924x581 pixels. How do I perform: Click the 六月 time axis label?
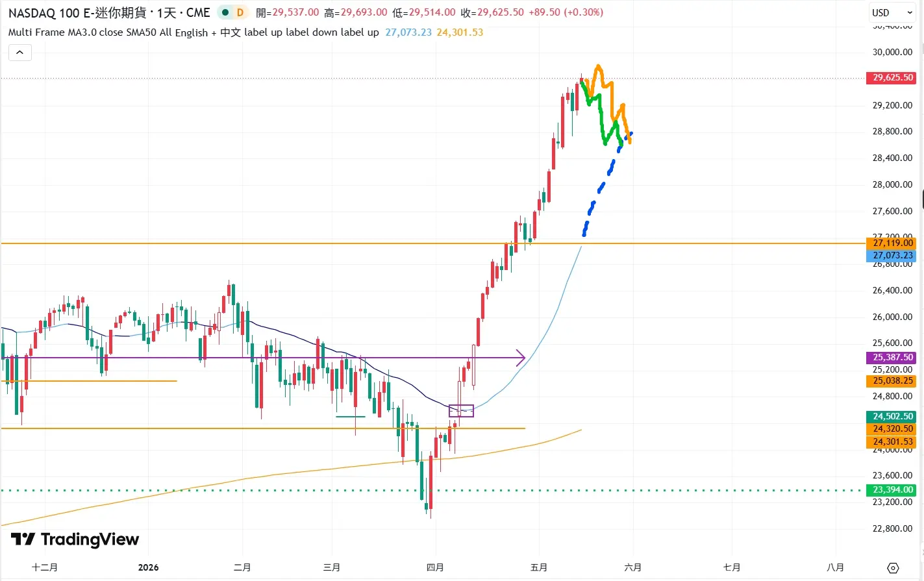(x=633, y=567)
